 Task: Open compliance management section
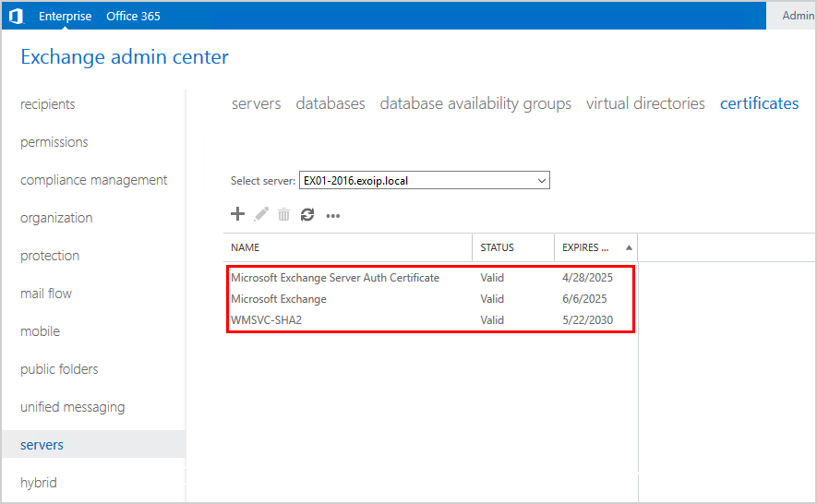coord(94,180)
